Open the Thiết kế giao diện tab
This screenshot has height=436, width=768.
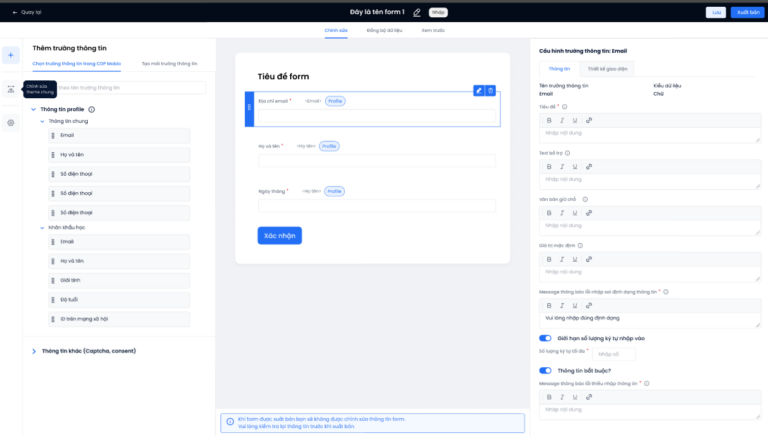click(x=607, y=69)
